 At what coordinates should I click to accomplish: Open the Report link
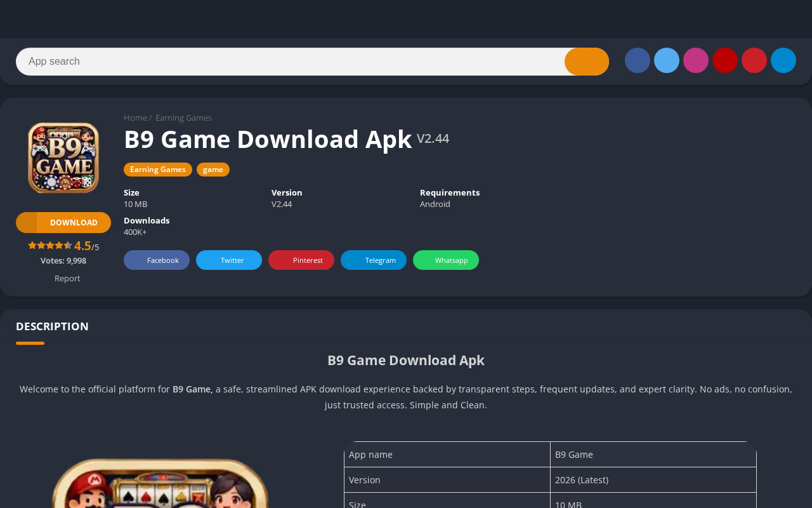tap(67, 278)
